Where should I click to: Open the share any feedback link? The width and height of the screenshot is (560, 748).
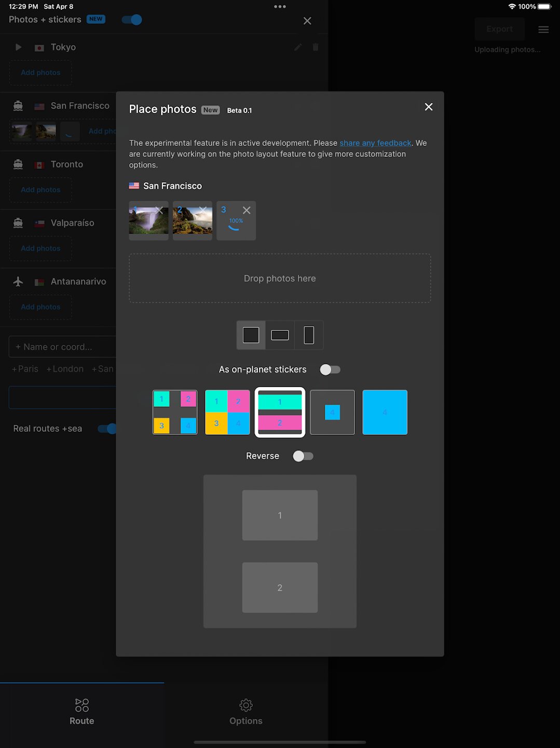pyautogui.click(x=375, y=143)
